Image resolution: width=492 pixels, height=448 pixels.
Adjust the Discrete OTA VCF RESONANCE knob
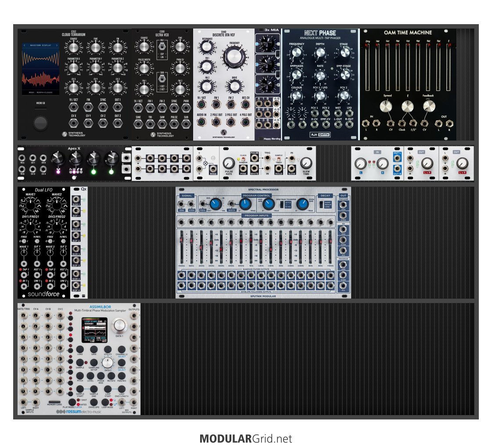[207, 47]
